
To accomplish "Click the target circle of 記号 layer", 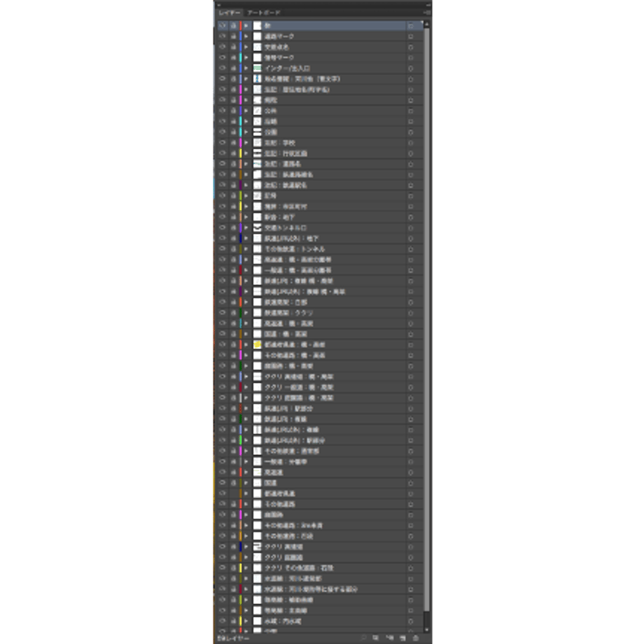I will coord(410,196).
